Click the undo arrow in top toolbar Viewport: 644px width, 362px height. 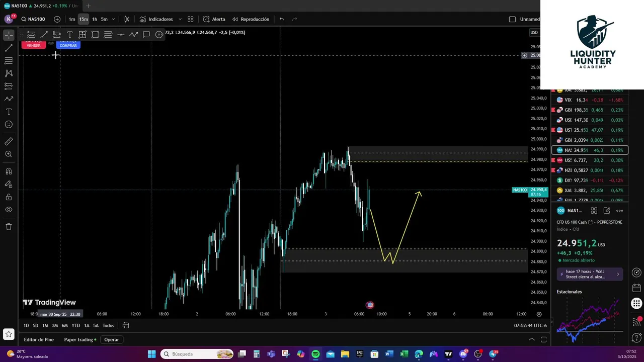(282, 19)
